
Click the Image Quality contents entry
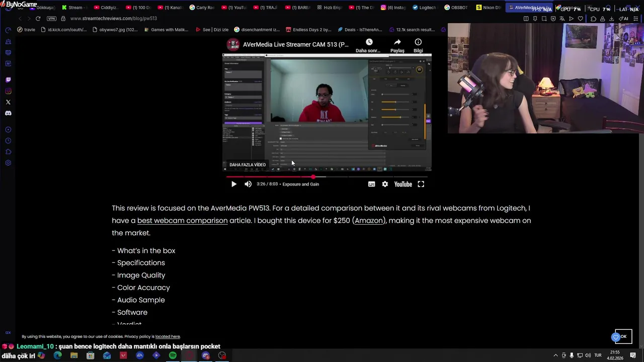click(141, 275)
